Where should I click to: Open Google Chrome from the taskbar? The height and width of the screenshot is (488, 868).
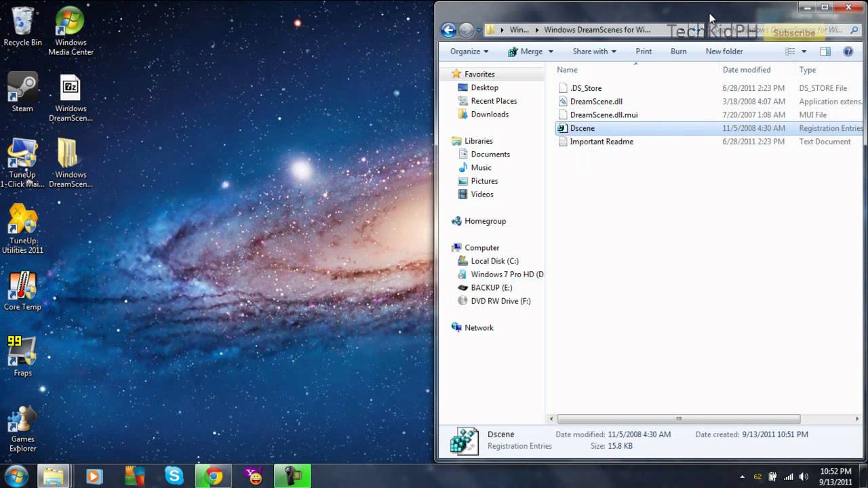pos(214,476)
